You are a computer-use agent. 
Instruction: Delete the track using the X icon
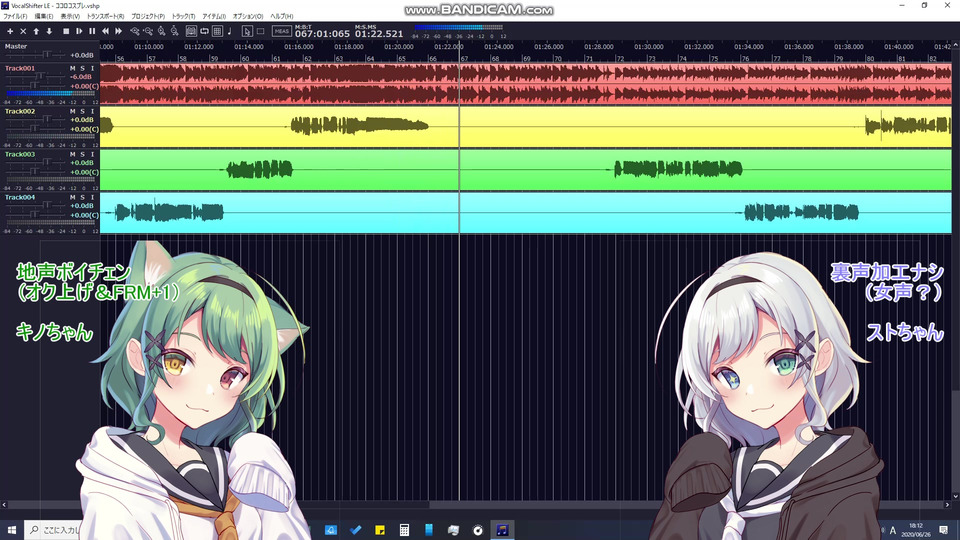(23, 31)
